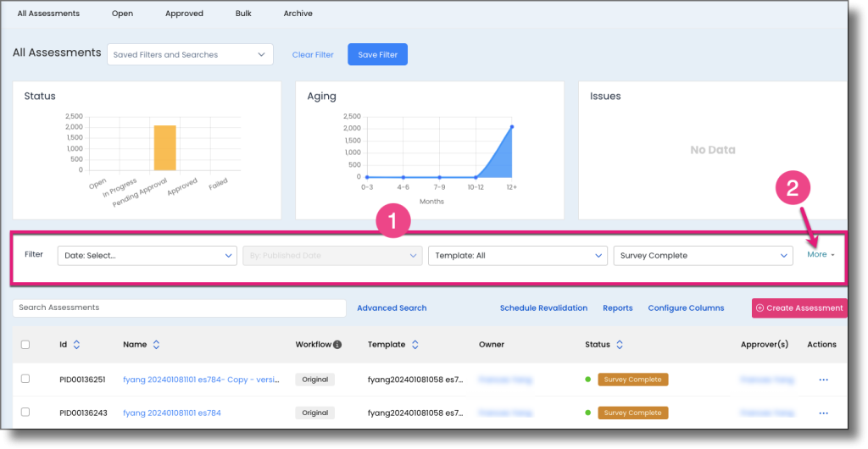Screen dimensions: 868x449
Task: Click the Create Assessment button
Action: tap(799, 308)
